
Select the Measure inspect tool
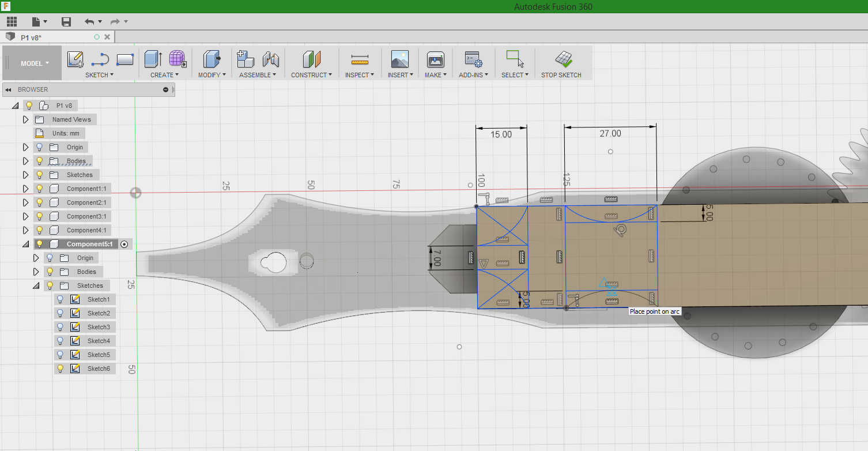point(360,59)
